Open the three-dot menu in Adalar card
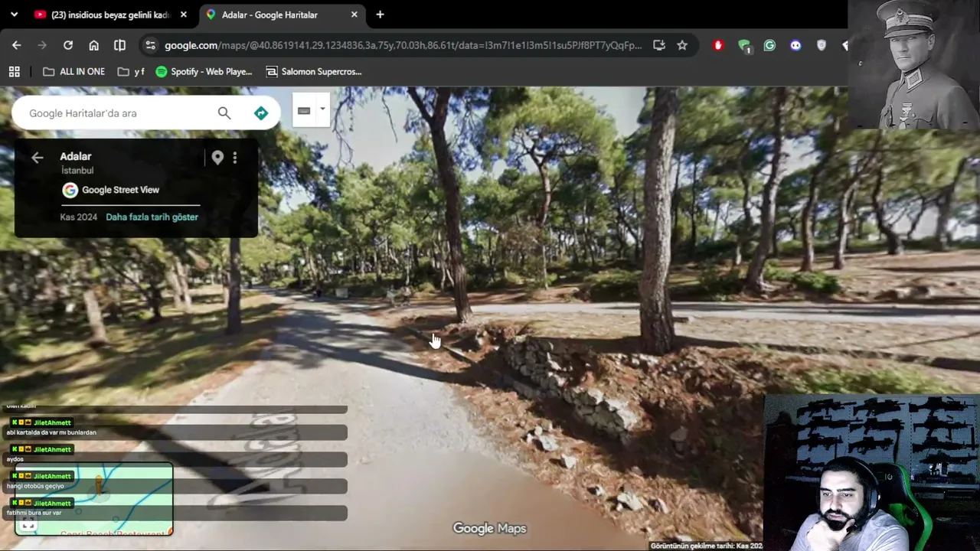 click(235, 158)
